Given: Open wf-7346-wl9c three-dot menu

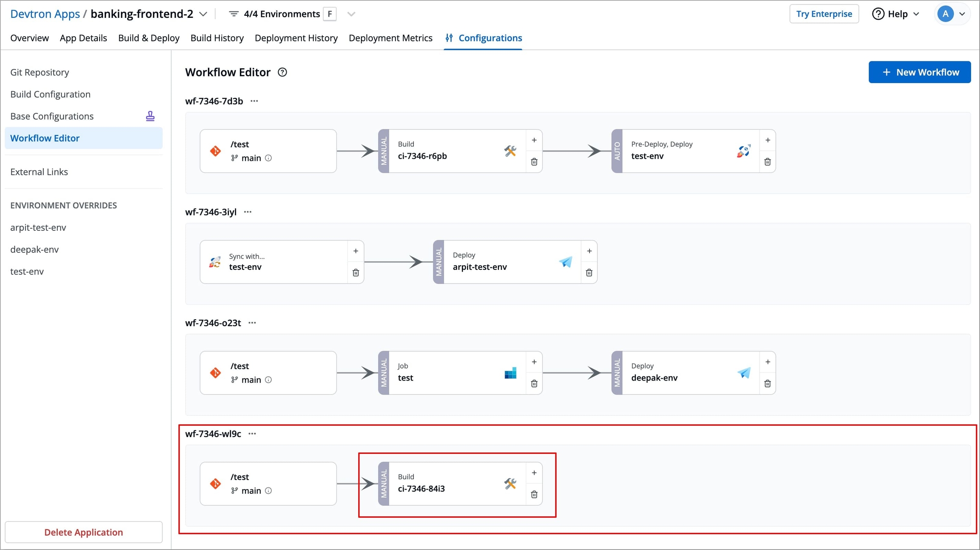Looking at the screenshot, I should (x=252, y=434).
